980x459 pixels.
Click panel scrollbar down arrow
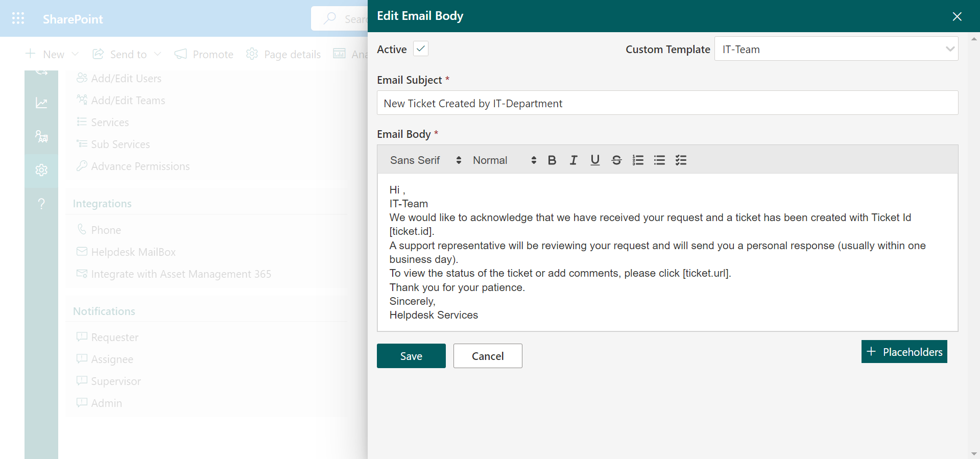[974, 453]
